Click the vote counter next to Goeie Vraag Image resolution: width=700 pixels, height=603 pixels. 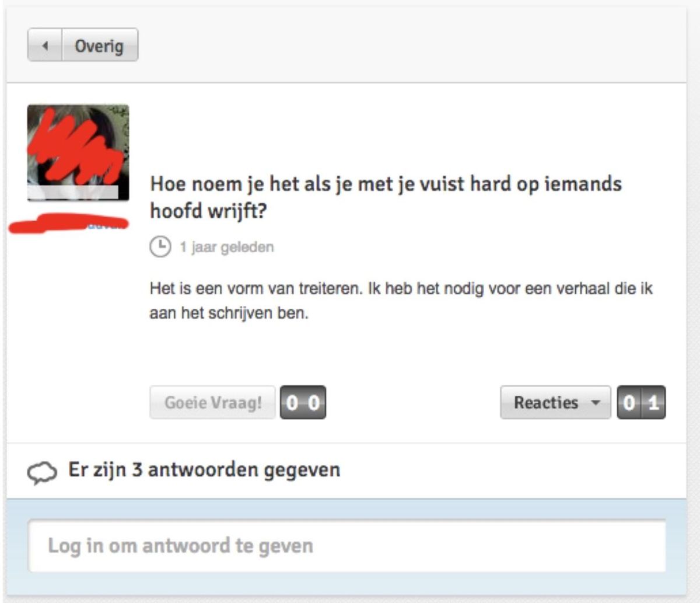[x=303, y=402]
